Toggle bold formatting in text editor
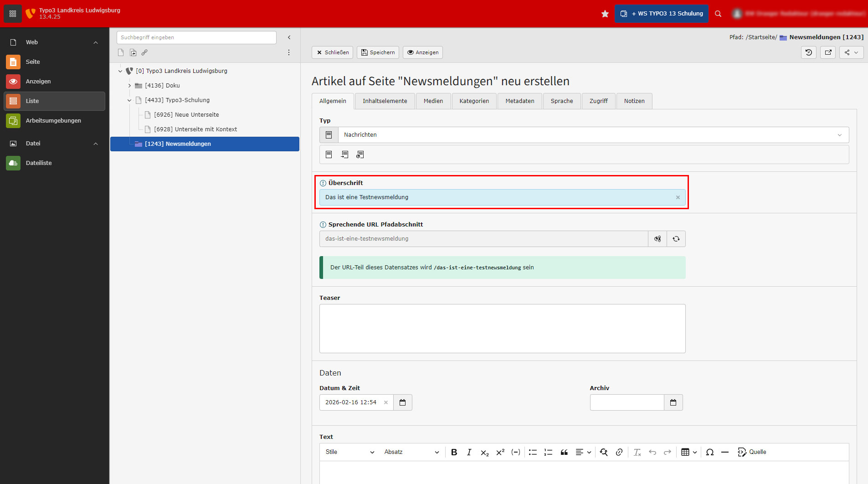The width and height of the screenshot is (868, 484). click(x=454, y=452)
